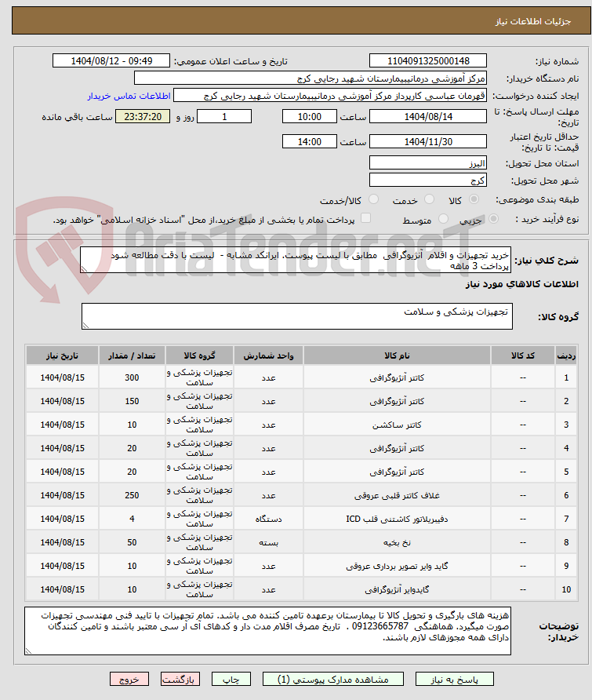This screenshot has height=700, width=592.
Task: Click unit بسته in row 8
Action: click(x=269, y=542)
